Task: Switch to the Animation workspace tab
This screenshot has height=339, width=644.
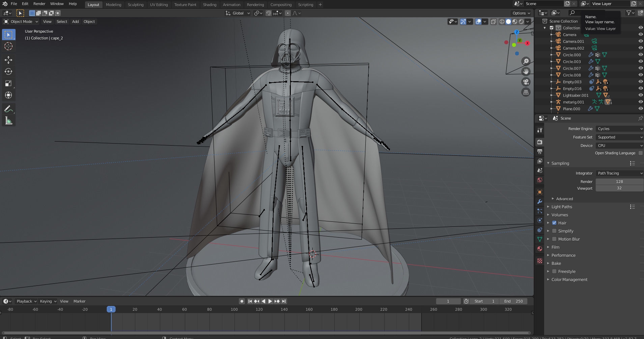Action: coord(231,5)
